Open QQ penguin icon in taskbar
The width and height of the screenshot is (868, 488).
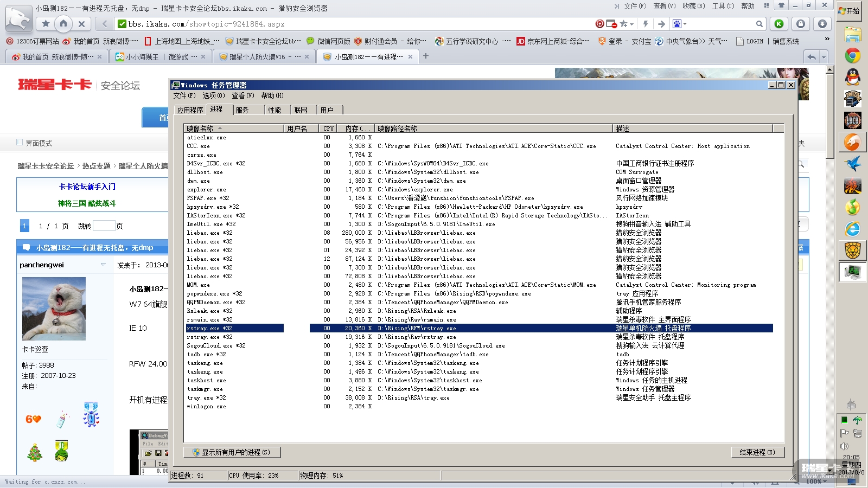click(853, 77)
